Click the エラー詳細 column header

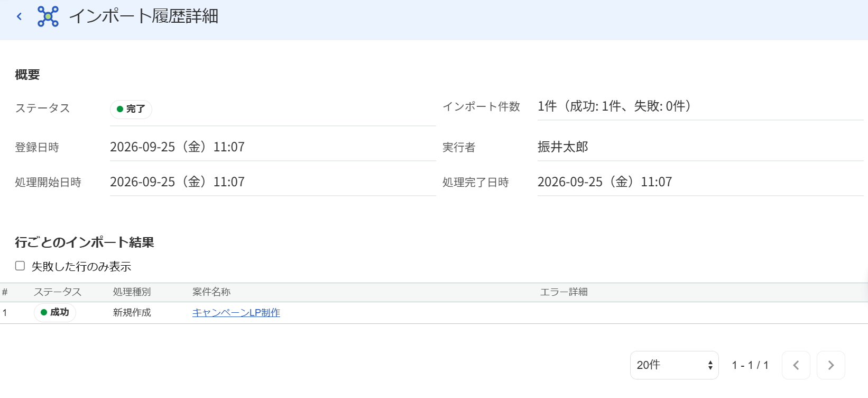tap(564, 292)
